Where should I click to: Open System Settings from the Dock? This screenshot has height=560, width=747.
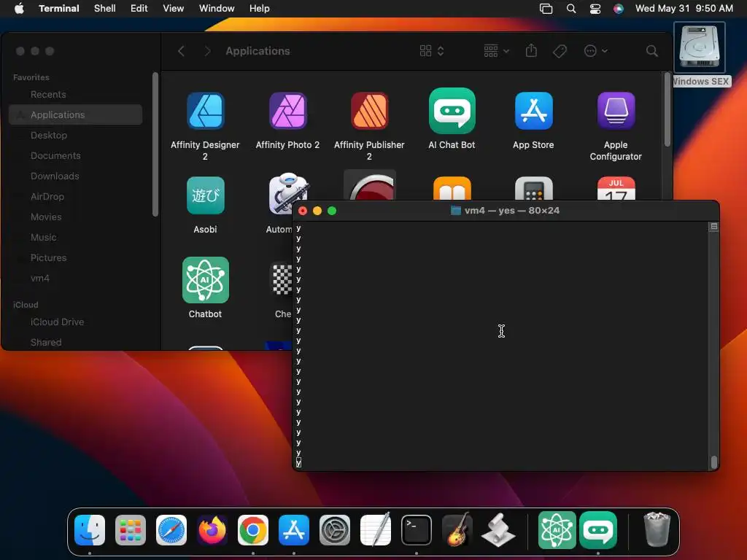tap(335, 530)
